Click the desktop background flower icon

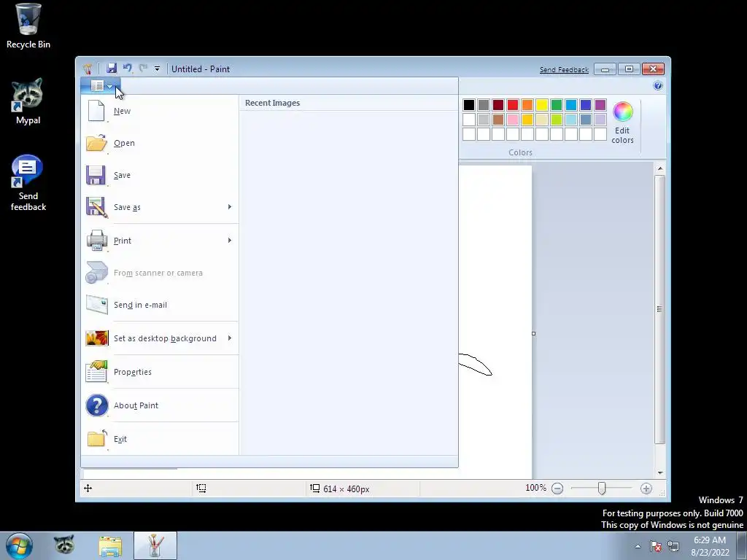(x=97, y=338)
